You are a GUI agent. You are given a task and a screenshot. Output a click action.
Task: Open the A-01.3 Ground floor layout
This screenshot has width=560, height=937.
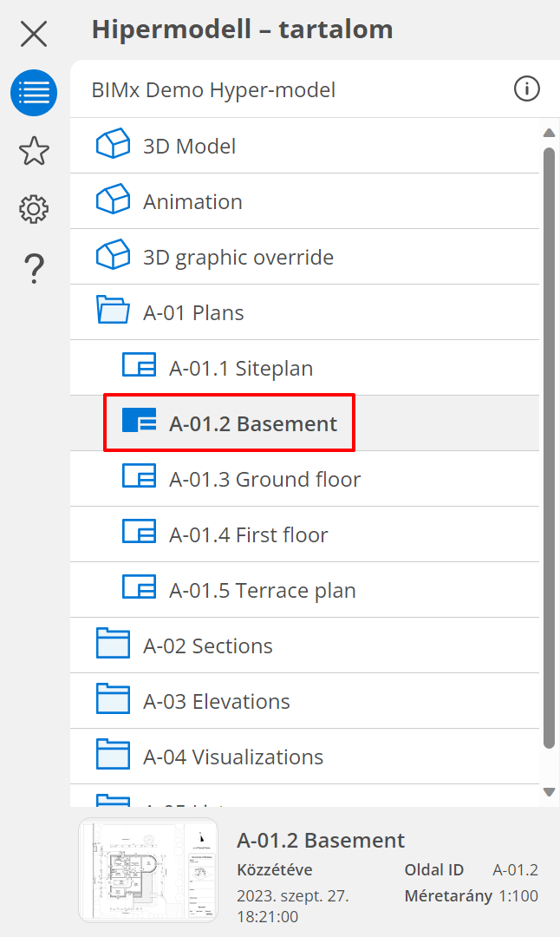click(264, 479)
